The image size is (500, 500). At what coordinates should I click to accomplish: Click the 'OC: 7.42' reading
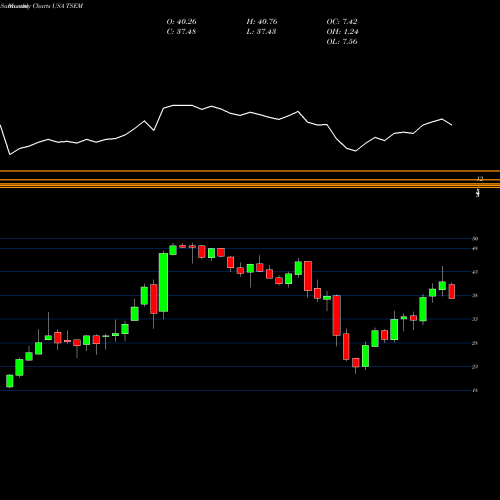342,22
